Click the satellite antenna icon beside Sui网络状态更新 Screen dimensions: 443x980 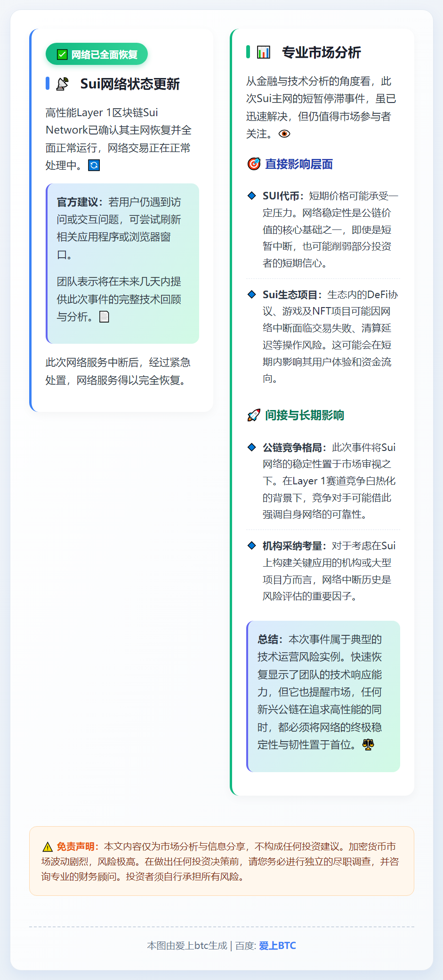pyautogui.click(x=62, y=84)
